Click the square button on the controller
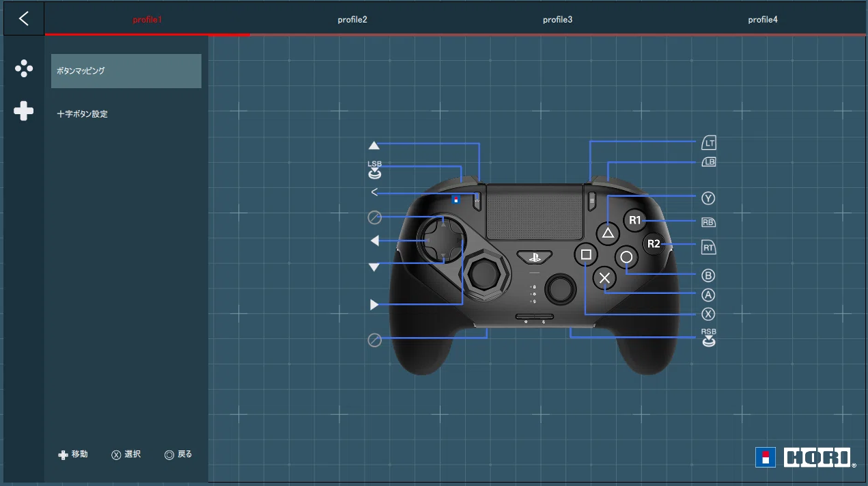868x486 pixels. tap(586, 255)
